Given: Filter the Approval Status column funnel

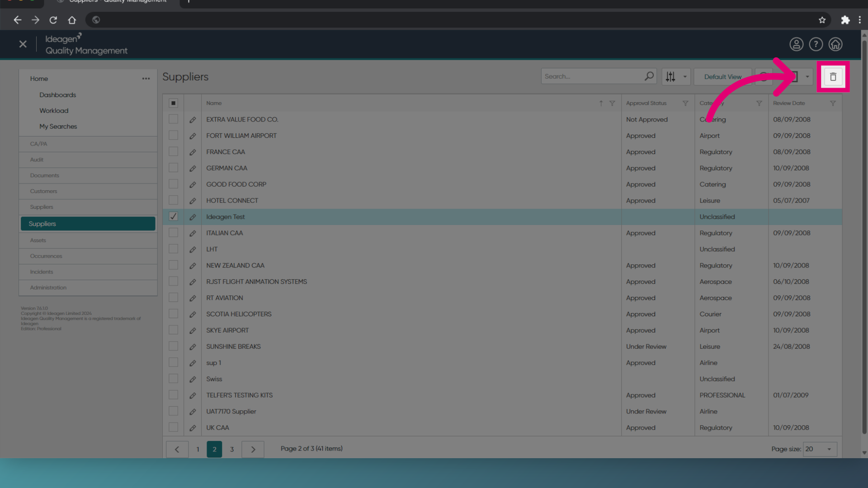Looking at the screenshot, I should pos(685,103).
